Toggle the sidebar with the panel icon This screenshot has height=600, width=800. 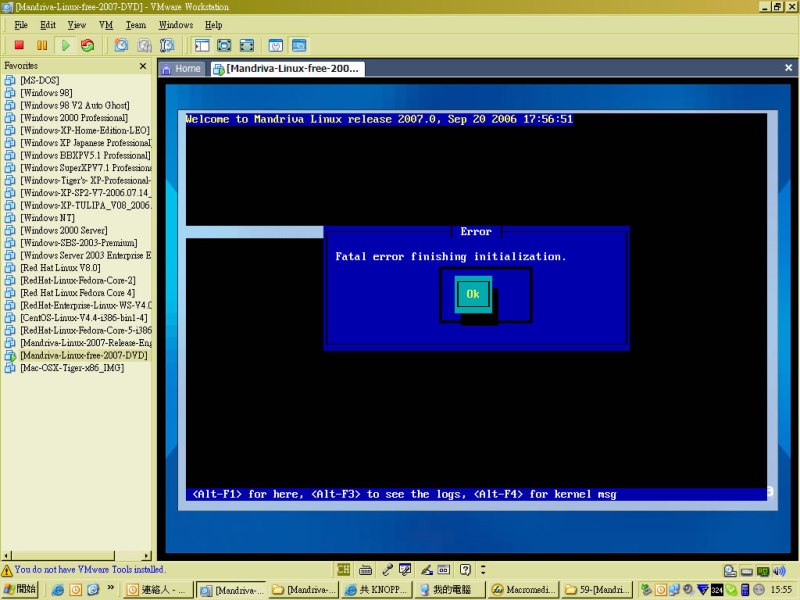coord(202,45)
